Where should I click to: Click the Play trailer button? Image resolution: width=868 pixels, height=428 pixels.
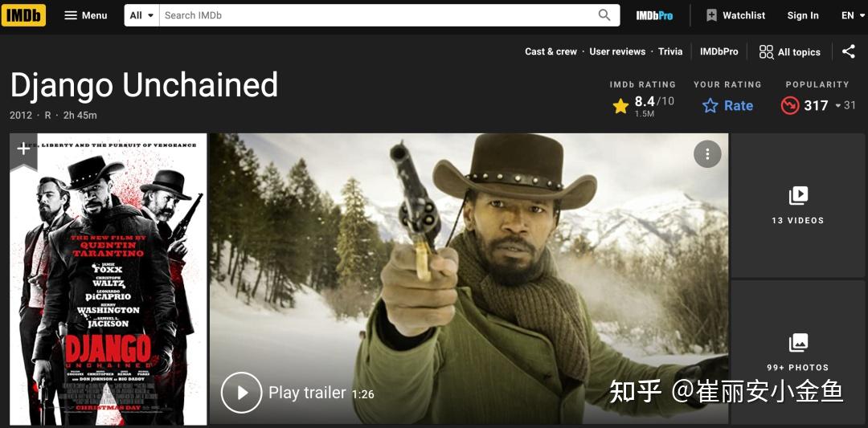[297, 393]
